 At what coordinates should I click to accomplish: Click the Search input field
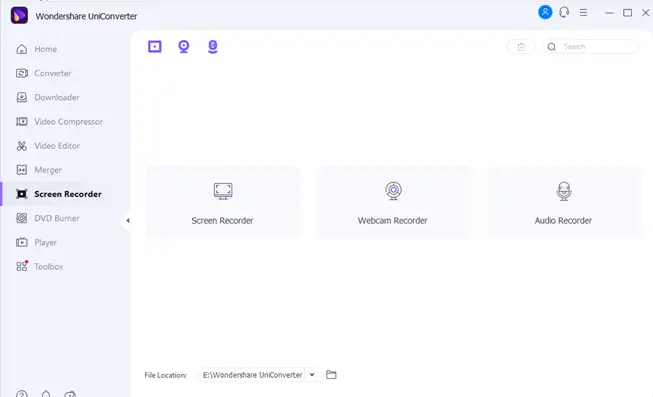(590, 47)
